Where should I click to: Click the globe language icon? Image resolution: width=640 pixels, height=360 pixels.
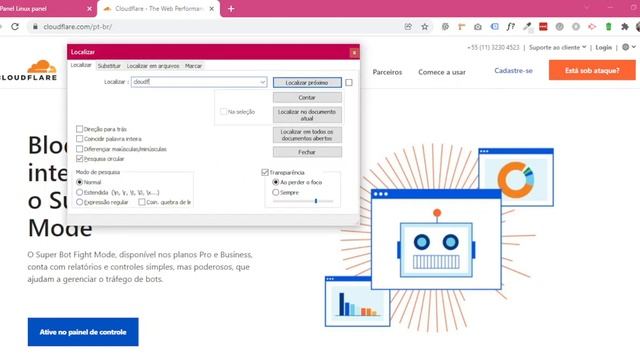(x=625, y=47)
